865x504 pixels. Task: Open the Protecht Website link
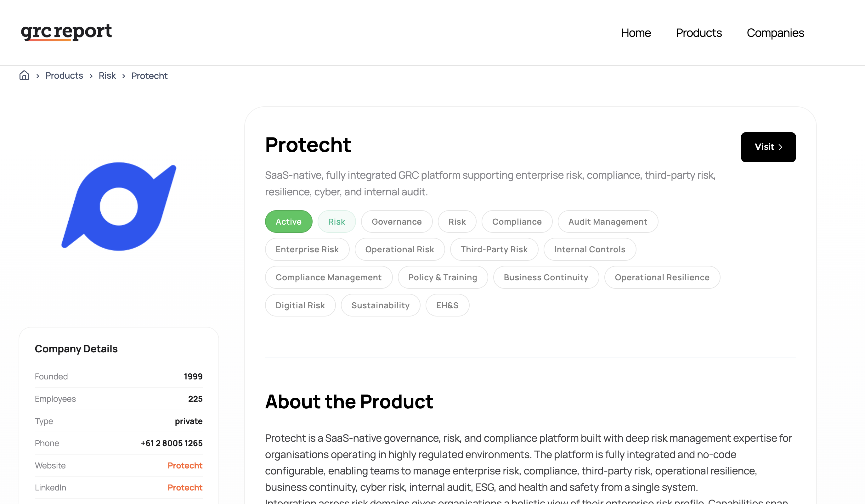click(185, 465)
